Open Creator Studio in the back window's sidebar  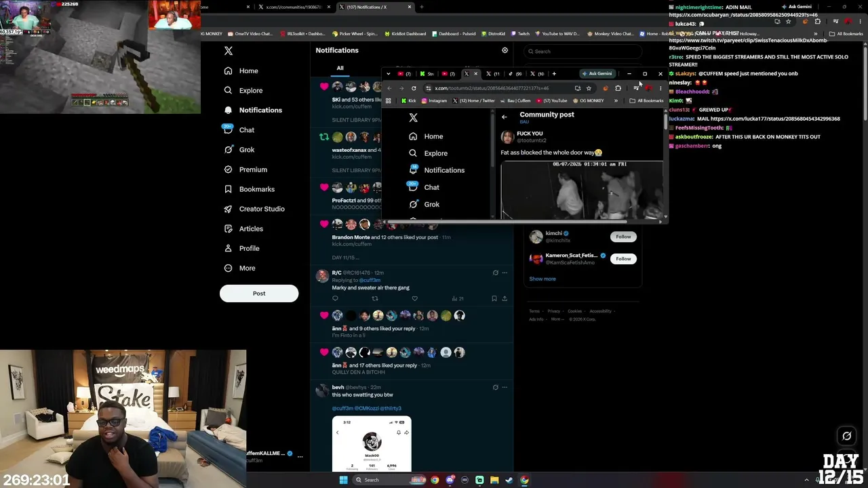(254, 209)
